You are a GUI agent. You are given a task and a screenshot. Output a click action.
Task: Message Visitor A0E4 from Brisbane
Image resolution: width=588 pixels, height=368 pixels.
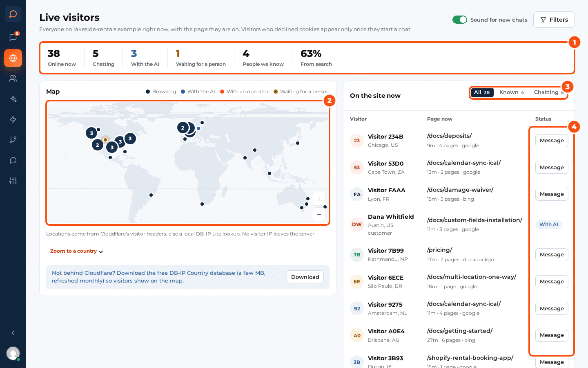pyautogui.click(x=552, y=335)
